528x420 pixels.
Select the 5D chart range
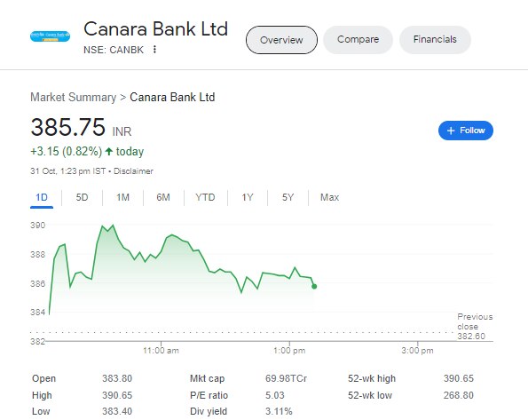(82, 197)
